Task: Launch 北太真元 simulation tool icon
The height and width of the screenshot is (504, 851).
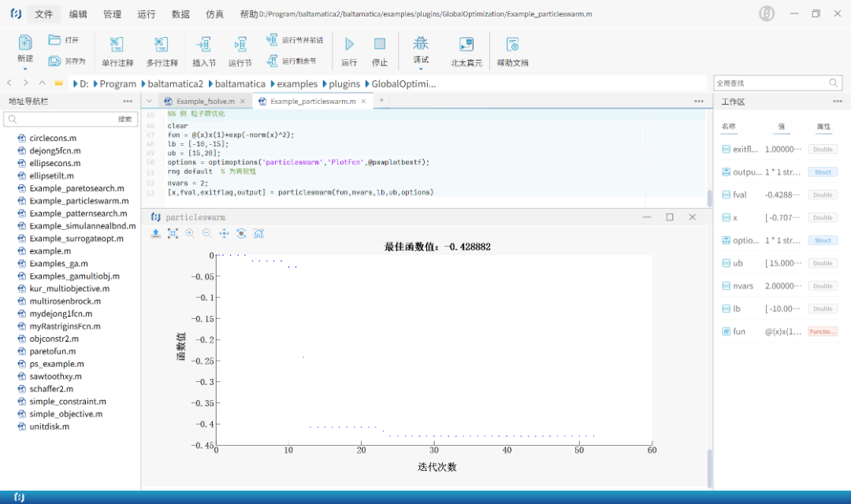Action: tap(466, 44)
